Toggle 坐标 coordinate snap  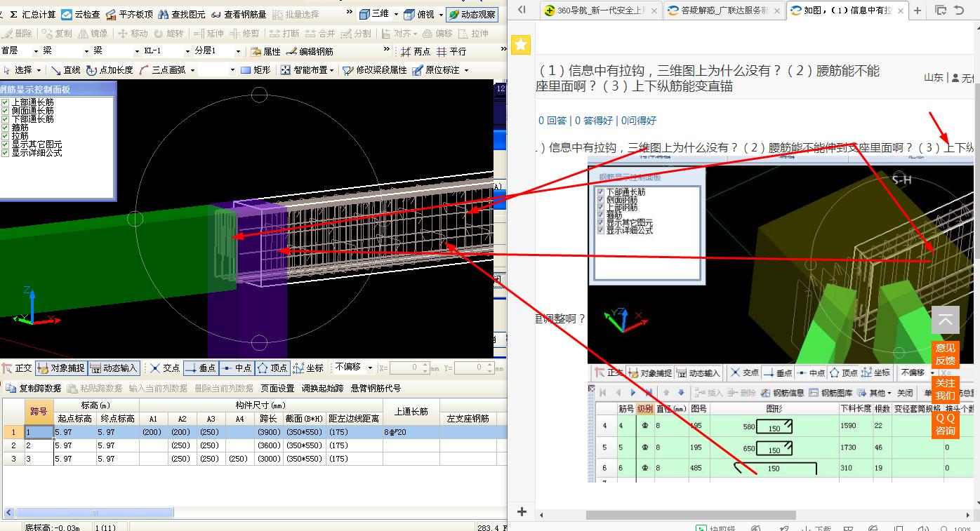tap(309, 368)
